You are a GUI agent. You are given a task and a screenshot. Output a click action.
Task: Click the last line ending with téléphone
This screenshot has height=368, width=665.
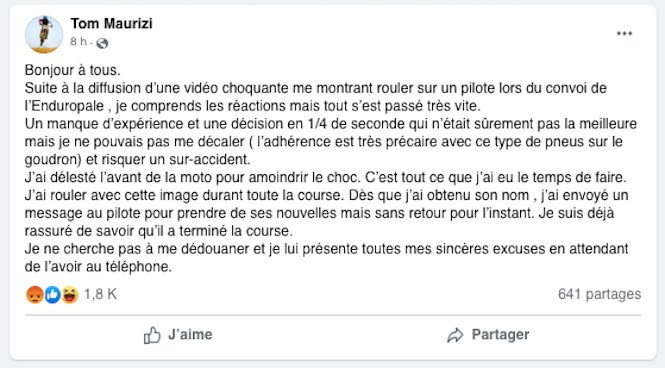tap(98, 267)
